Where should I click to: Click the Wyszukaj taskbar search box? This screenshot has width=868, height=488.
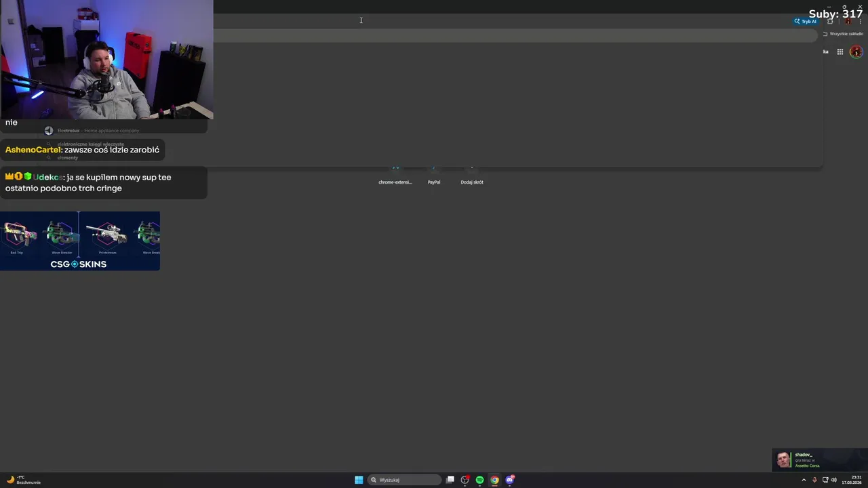coord(405,480)
